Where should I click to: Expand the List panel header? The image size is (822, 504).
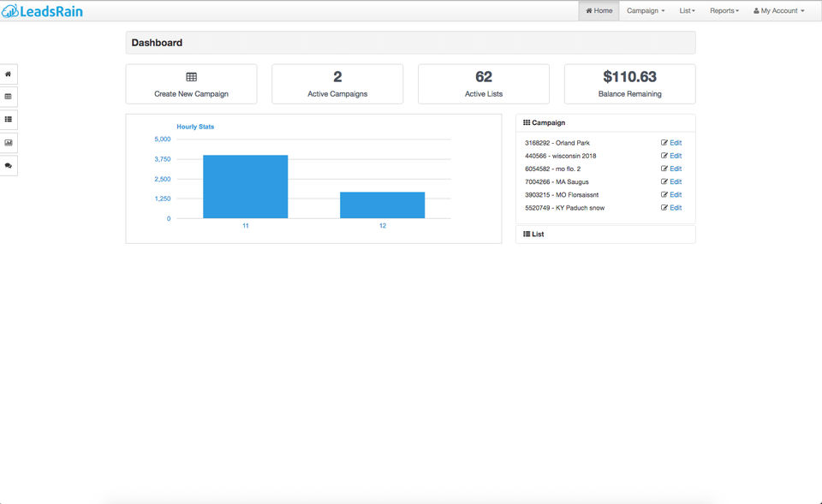pos(605,234)
